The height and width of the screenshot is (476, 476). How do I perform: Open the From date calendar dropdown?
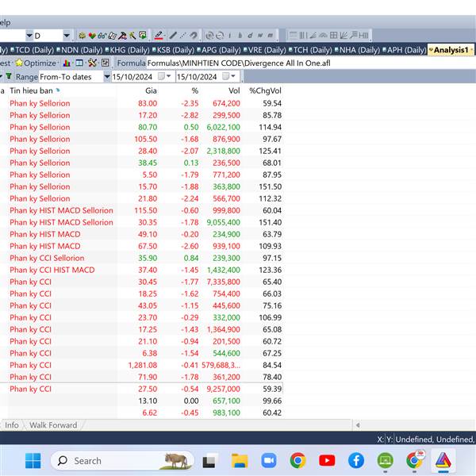(168, 76)
